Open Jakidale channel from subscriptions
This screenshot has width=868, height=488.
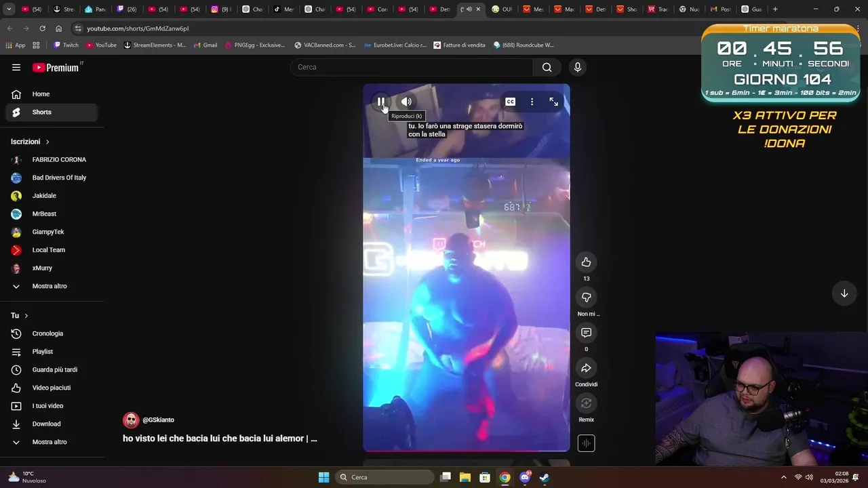[x=52, y=196]
